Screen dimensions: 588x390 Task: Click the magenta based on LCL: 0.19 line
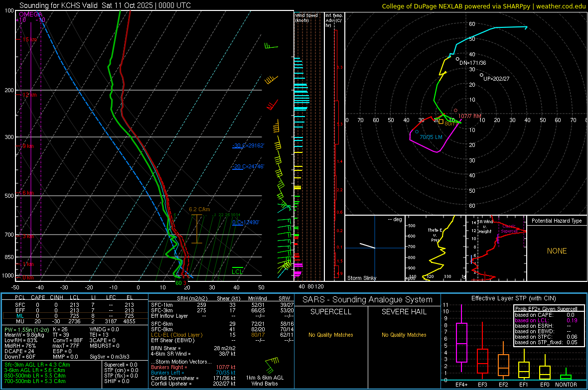(546, 320)
